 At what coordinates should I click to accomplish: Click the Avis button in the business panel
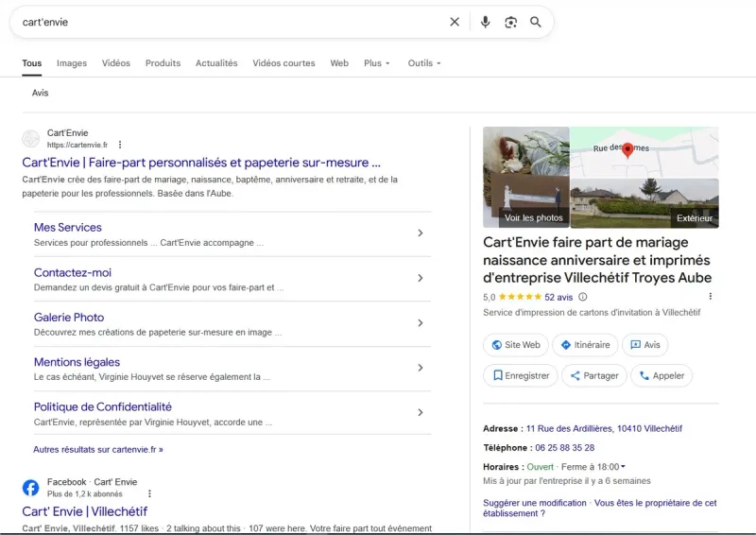pos(645,345)
